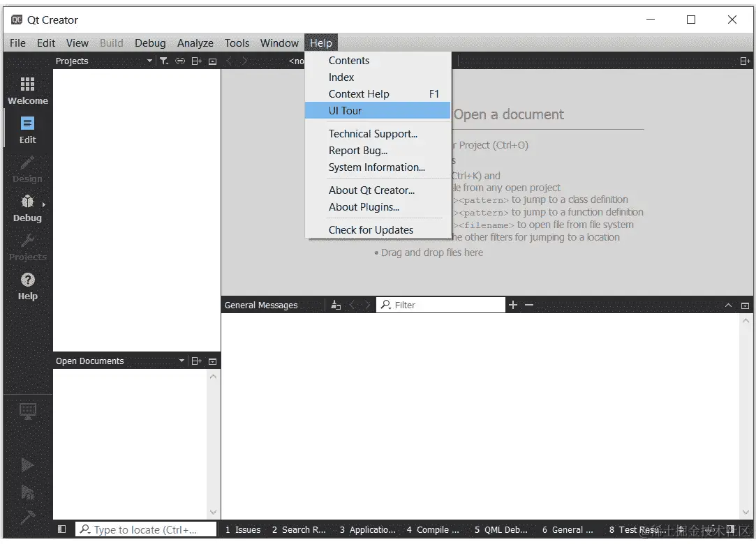Toggle left sidebar visibility in status bar
Image resolution: width=756 pixels, height=544 pixels.
pos(61,529)
